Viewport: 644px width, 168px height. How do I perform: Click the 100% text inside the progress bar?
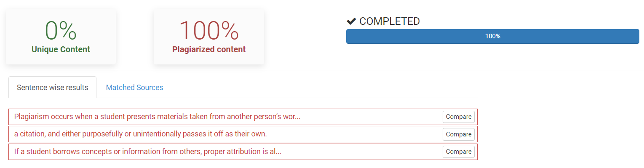(492, 36)
